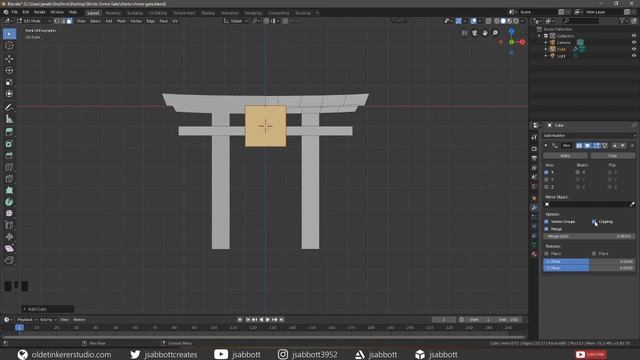640x360 pixels.
Task: Open the Add Modifier dropdown
Action: pyautogui.click(x=589, y=136)
